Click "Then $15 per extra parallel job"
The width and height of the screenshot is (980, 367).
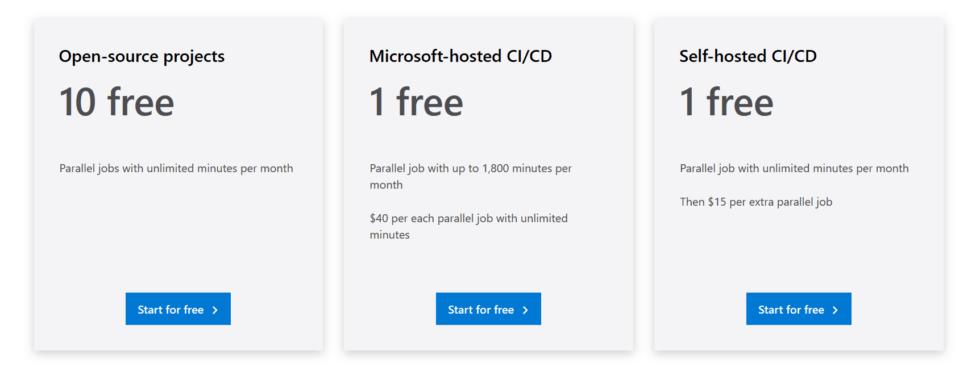(x=755, y=202)
